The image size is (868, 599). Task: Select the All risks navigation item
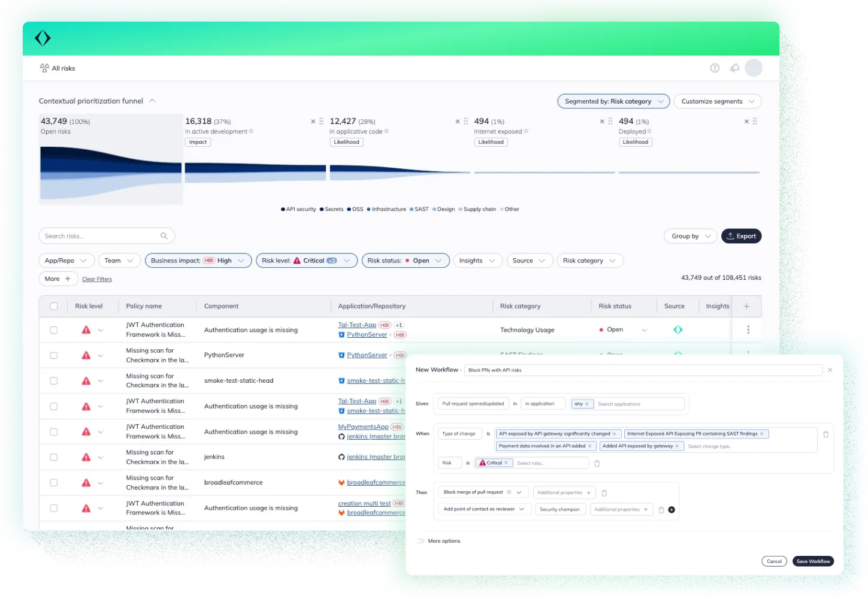pyautogui.click(x=58, y=68)
